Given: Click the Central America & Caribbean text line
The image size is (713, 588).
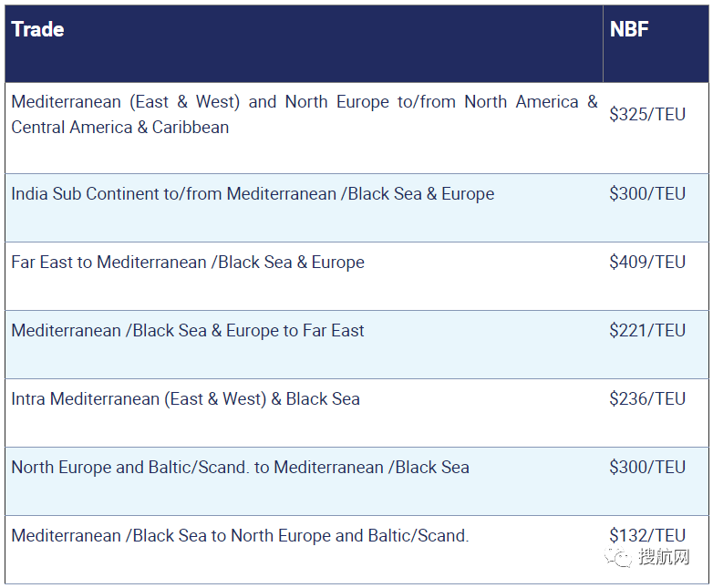Looking at the screenshot, I should pyautogui.click(x=119, y=128).
